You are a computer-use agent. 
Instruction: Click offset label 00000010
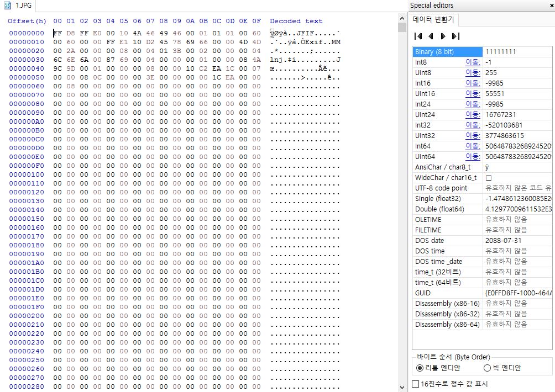point(27,42)
